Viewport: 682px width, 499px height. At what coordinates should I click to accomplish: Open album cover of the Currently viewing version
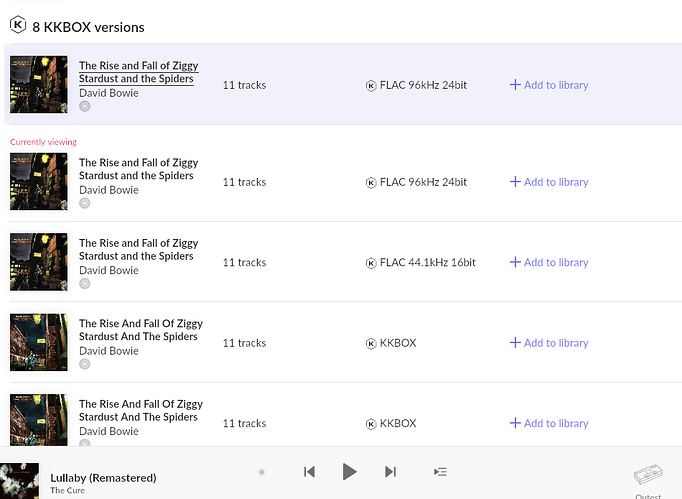(39, 181)
